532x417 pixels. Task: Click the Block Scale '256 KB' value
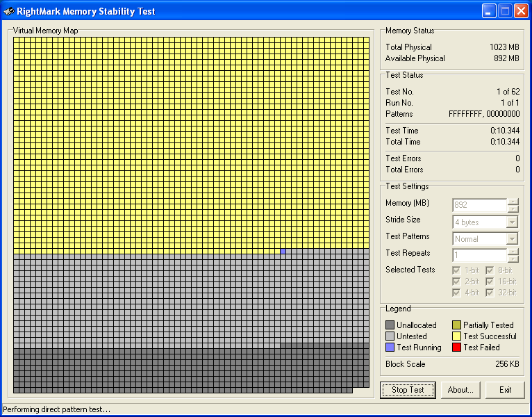point(507,364)
